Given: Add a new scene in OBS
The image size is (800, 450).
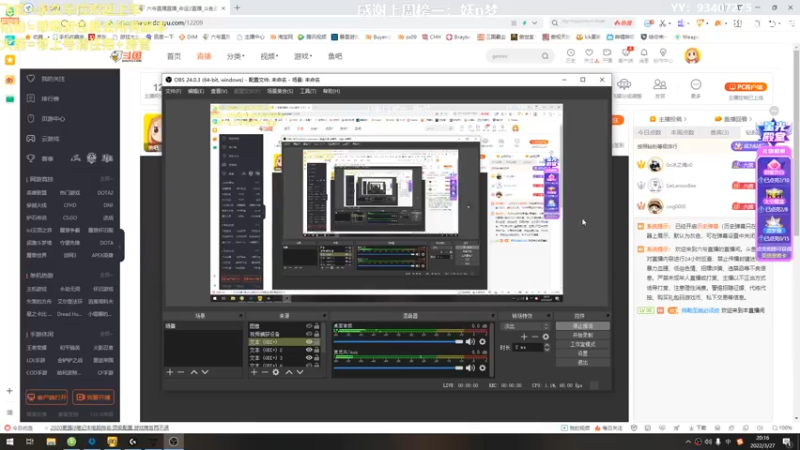Looking at the screenshot, I should [170, 372].
